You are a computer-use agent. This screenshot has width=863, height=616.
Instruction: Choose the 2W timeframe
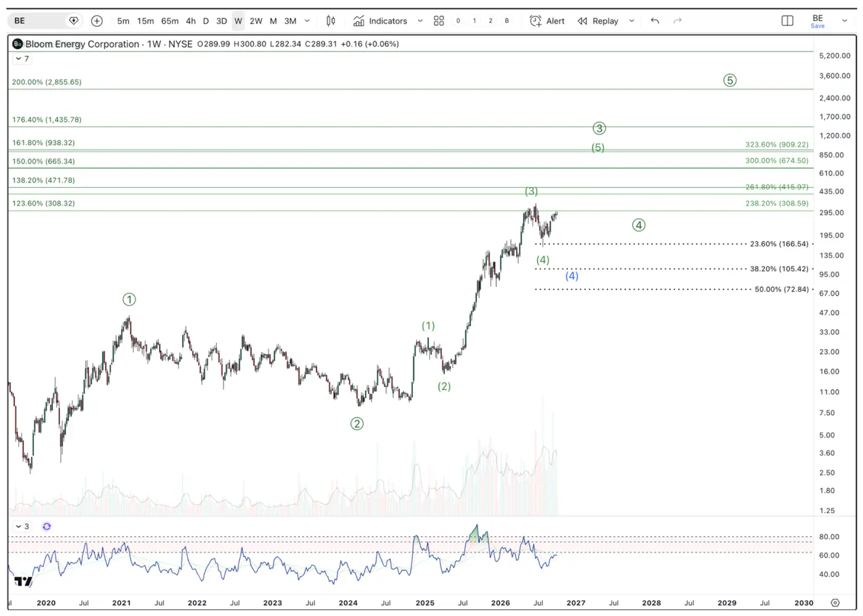[x=256, y=21]
